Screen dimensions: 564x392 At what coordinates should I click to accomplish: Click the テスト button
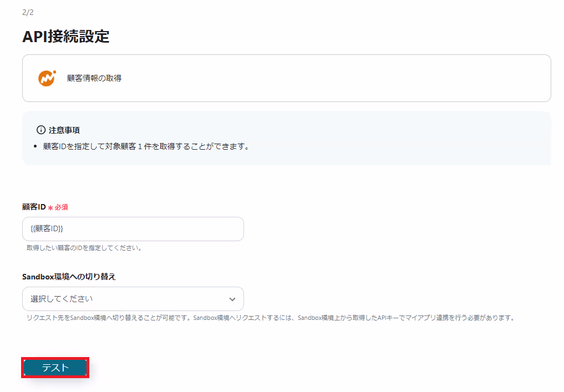pos(55,368)
